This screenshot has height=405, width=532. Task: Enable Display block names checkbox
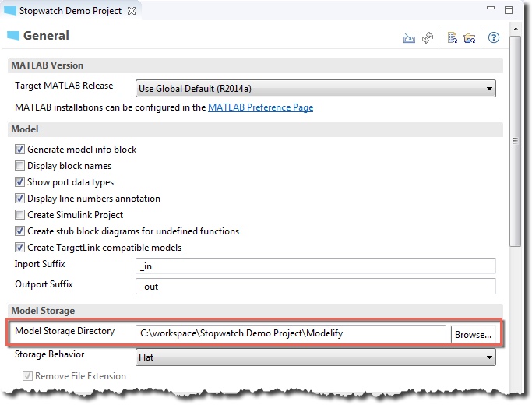[19, 166]
